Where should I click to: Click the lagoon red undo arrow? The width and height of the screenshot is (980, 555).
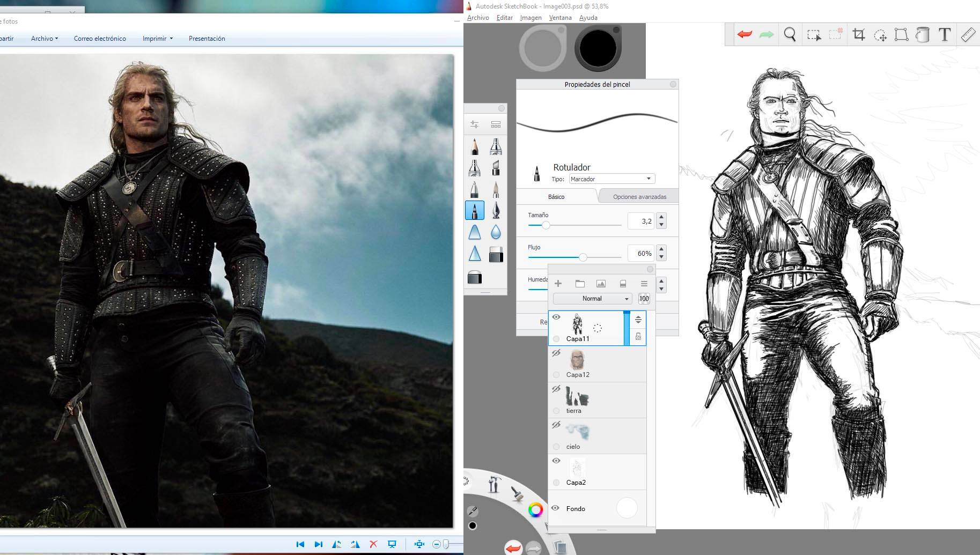point(513,548)
